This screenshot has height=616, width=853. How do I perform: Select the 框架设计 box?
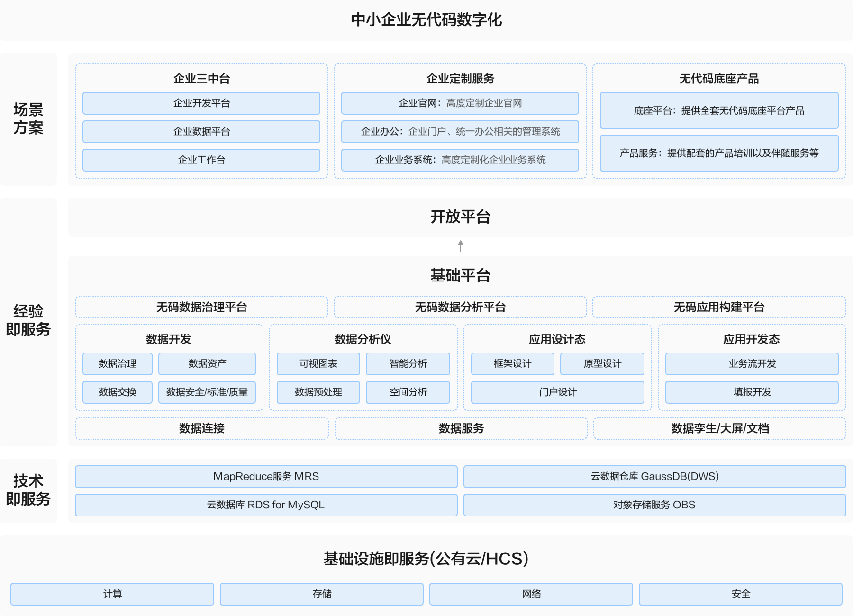point(513,364)
